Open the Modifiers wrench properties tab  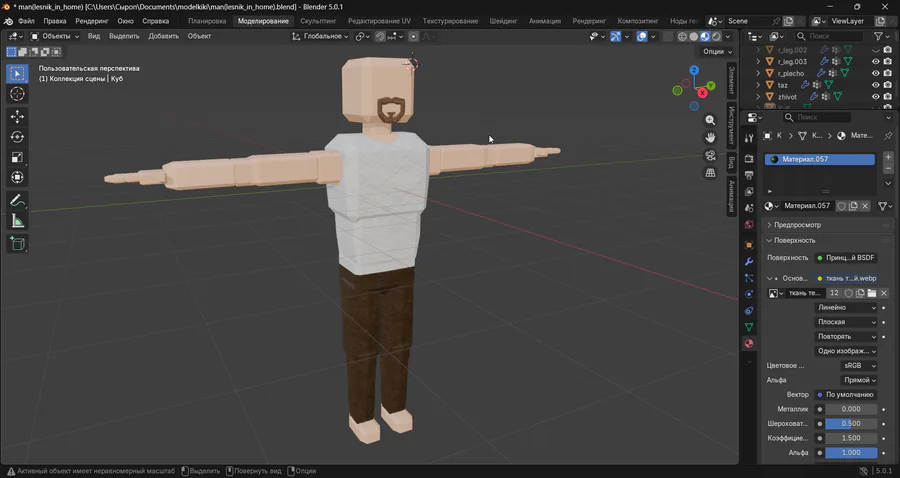(749, 262)
